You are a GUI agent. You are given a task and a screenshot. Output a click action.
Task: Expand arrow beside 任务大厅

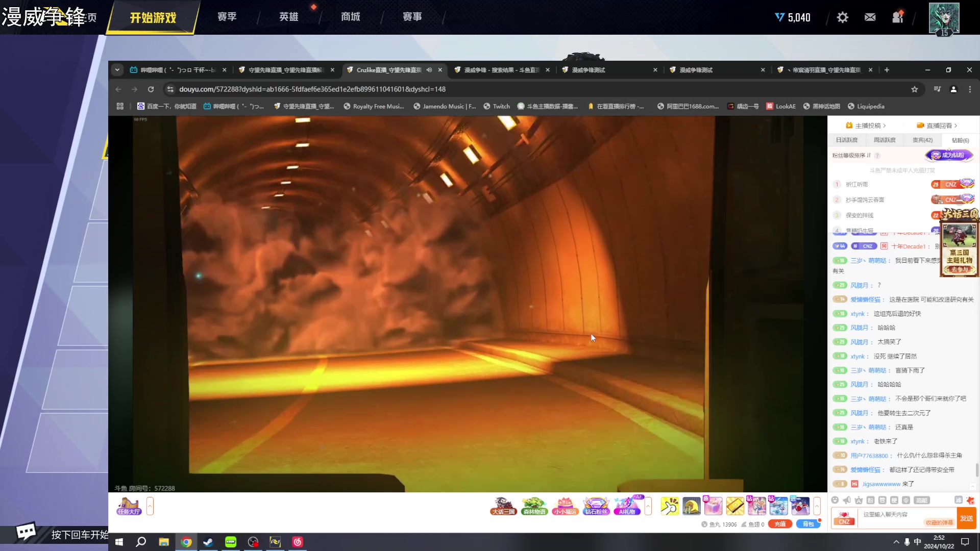coord(150,506)
